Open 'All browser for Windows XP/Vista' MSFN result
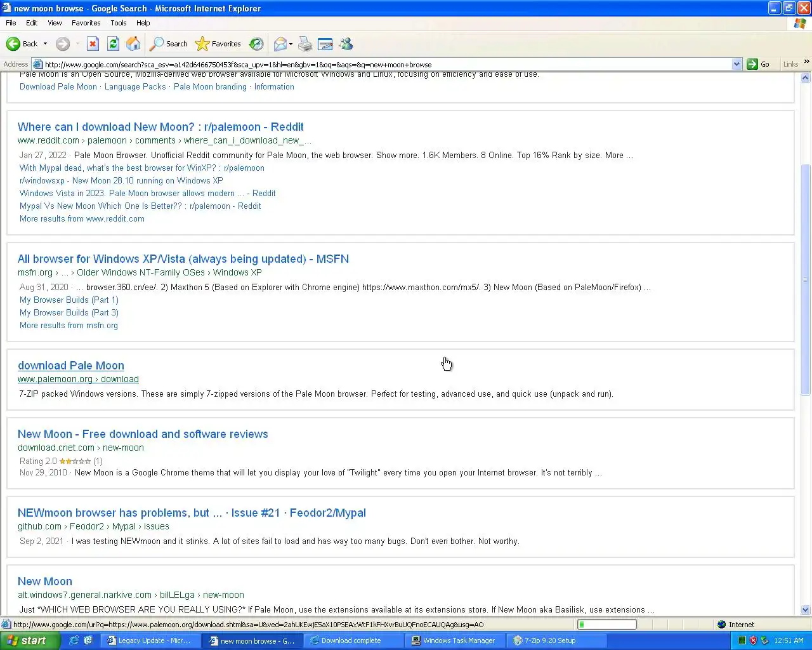Viewport: 812px width, 650px height. tap(183, 259)
